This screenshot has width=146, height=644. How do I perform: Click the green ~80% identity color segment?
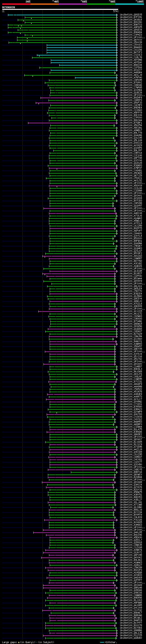click(x=101, y=4)
